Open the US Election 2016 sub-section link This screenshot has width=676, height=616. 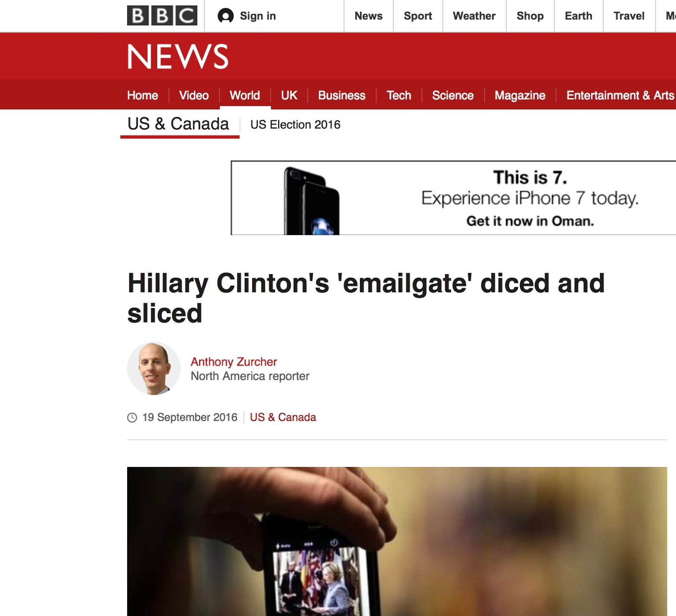pyautogui.click(x=295, y=125)
